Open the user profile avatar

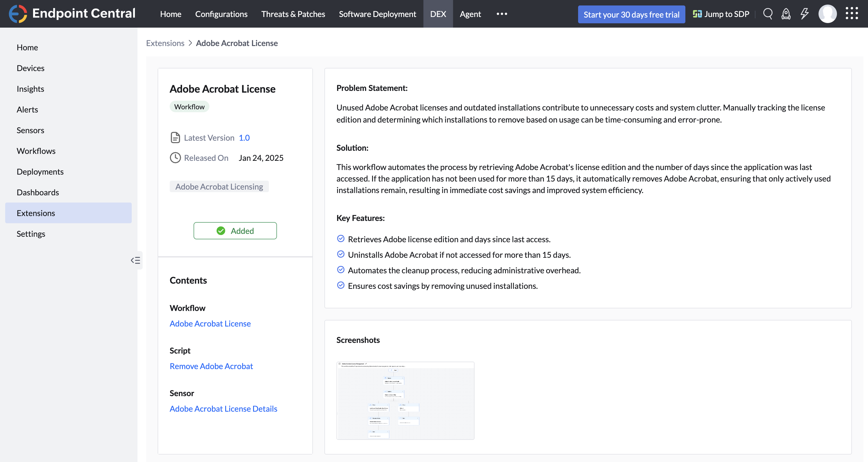pos(827,14)
